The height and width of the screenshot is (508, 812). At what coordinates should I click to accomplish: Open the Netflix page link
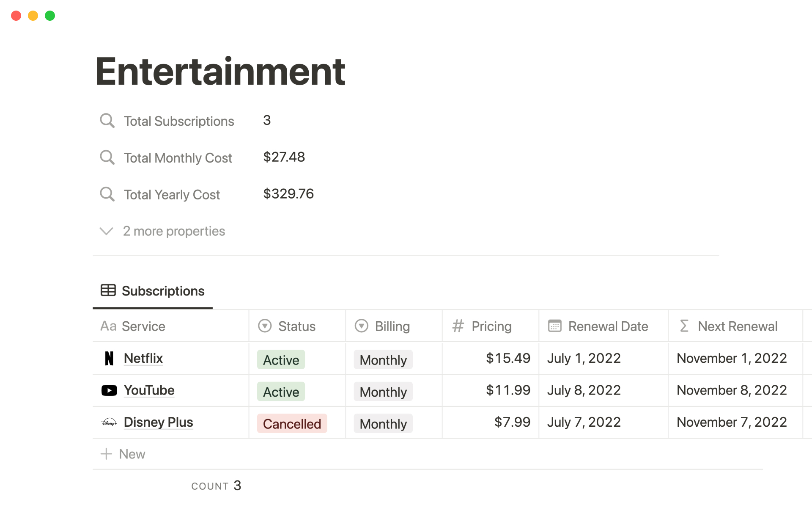(x=143, y=359)
